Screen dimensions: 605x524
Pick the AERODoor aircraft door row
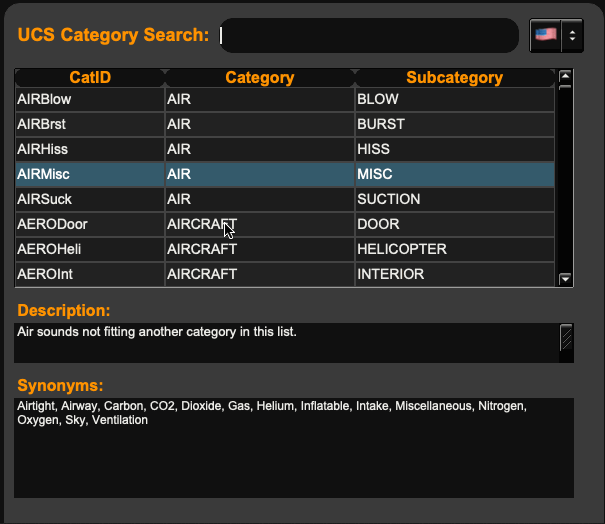click(89, 224)
